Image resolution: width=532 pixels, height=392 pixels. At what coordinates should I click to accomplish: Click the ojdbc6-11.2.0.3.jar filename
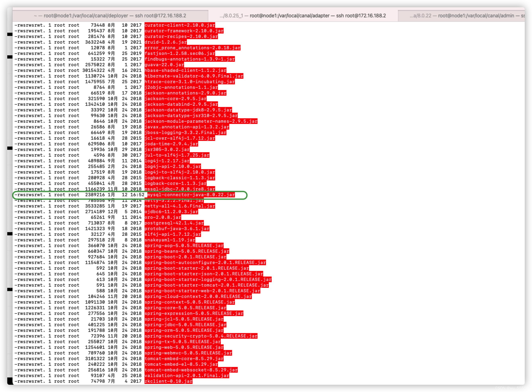click(x=171, y=212)
